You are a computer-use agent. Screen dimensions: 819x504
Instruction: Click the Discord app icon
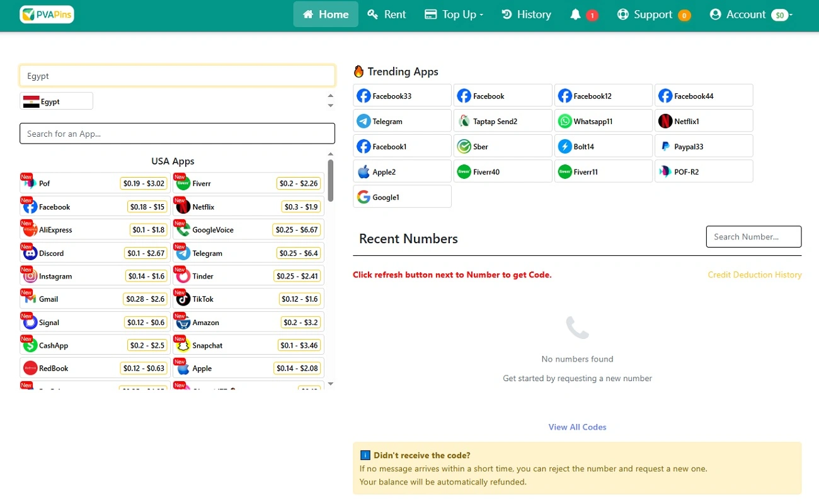point(30,253)
